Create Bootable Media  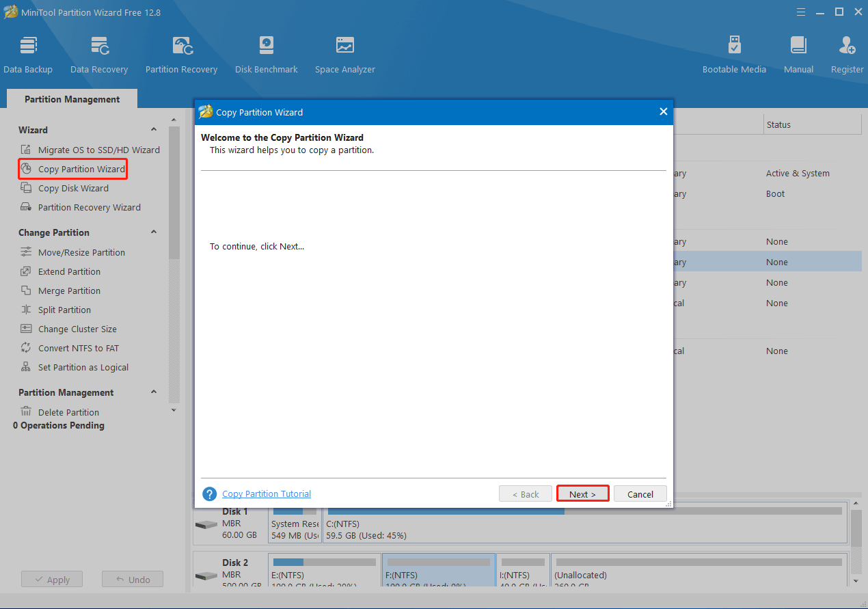coord(734,55)
